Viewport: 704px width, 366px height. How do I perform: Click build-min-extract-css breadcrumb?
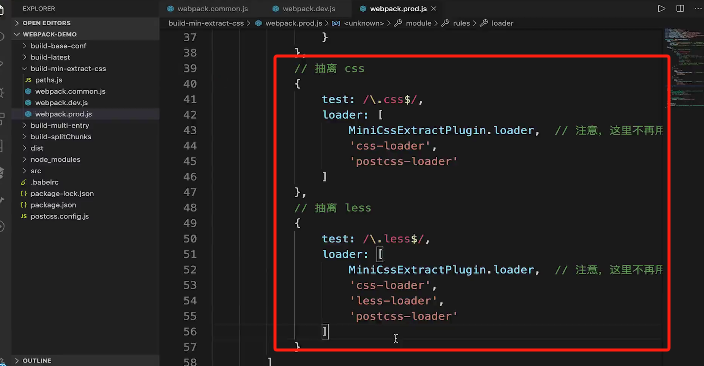(x=206, y=23)
